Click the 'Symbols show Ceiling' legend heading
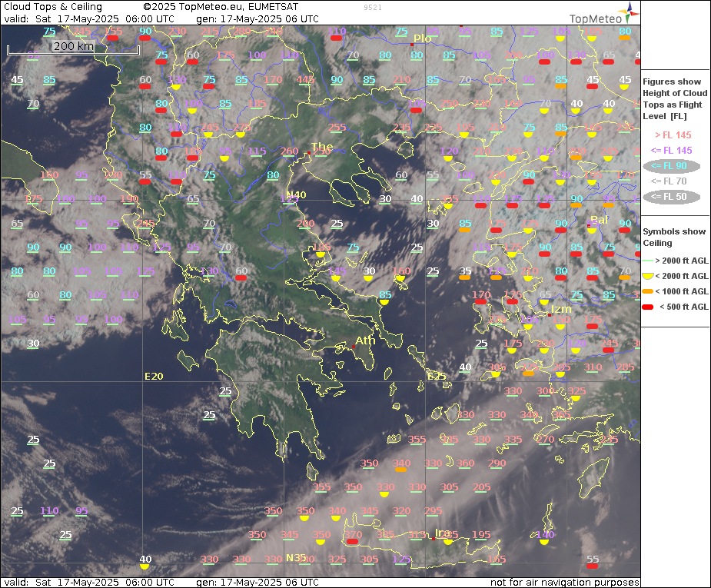The image size is (711, 588). (x=674, y=237)
